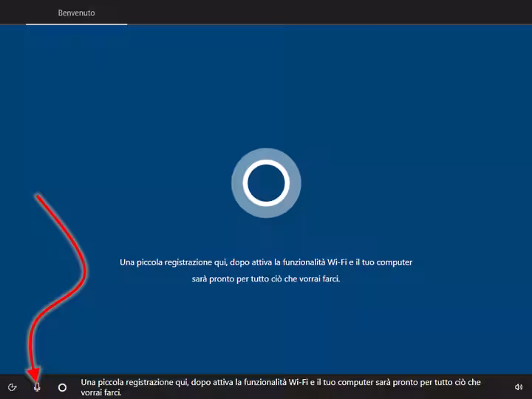Open the Ease of Access icon
This screenshot has width=532, height=399.
tap(13, 387)
